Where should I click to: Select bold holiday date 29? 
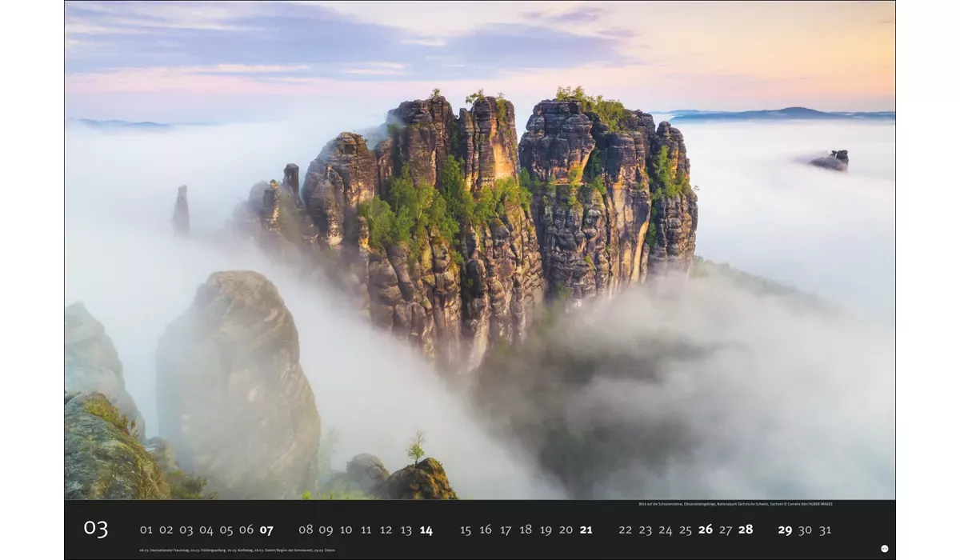[786, 530]
